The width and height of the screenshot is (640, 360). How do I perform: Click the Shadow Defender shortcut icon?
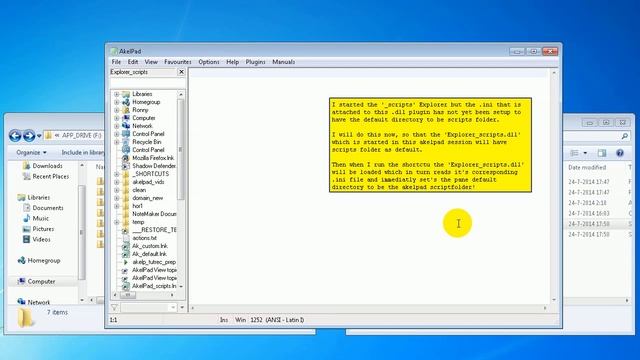coord(126,166)
